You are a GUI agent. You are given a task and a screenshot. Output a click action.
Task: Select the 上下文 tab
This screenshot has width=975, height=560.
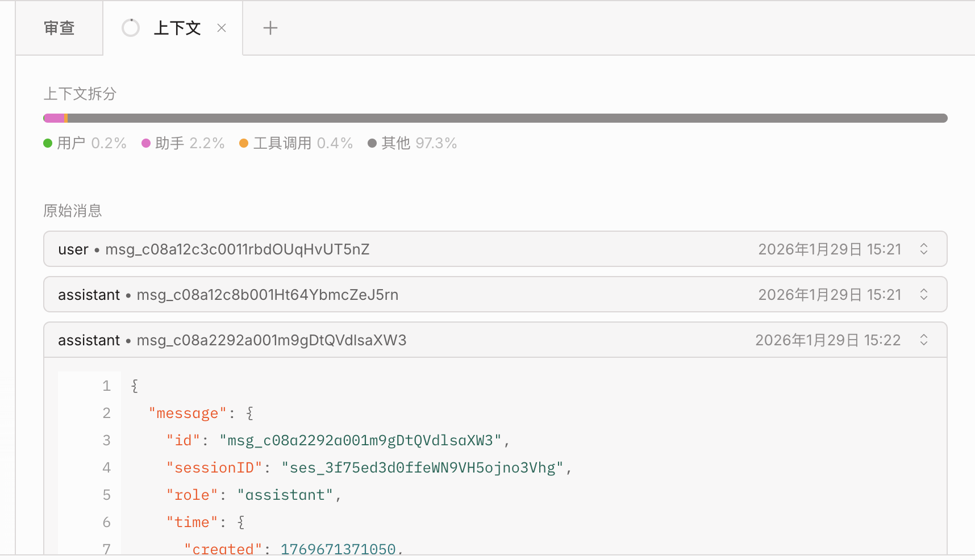pyautogui.click(x=177, y=28)
